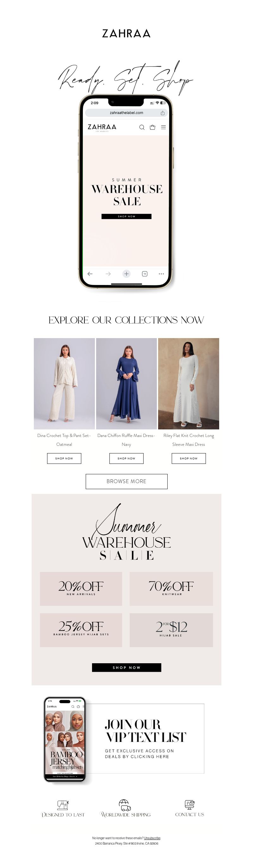Image resolution: width=253 pixels, height=868 pixels.
Task: Click the Join Our VIP Text List banner
Action: click(145, 738)
